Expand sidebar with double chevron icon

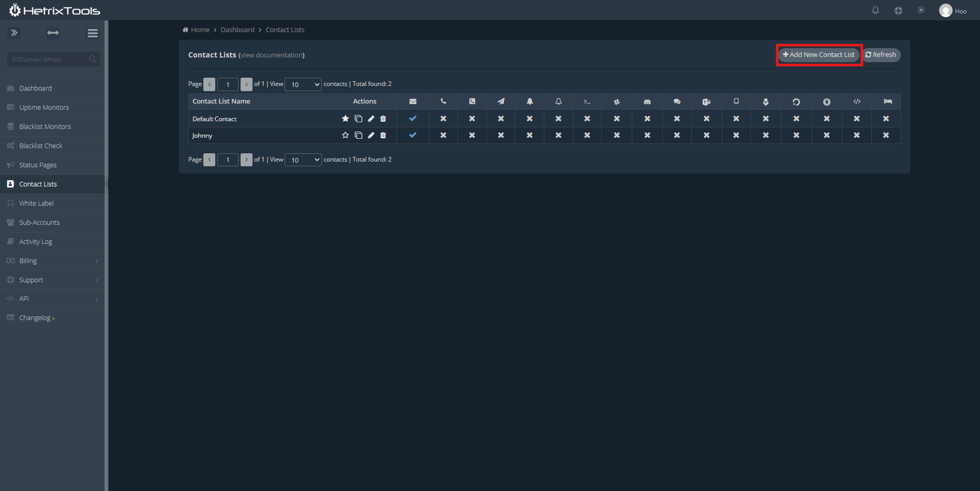coord(14,33)
